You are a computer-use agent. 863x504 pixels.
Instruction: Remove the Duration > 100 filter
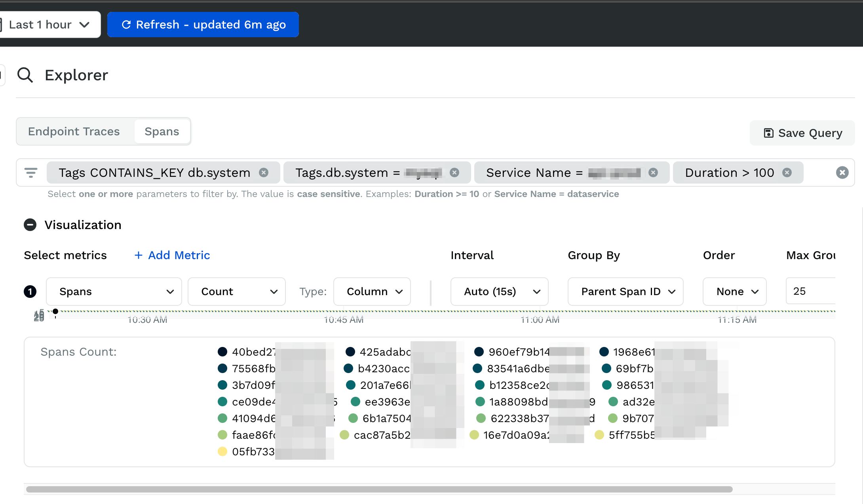click(x=787, y=172)
